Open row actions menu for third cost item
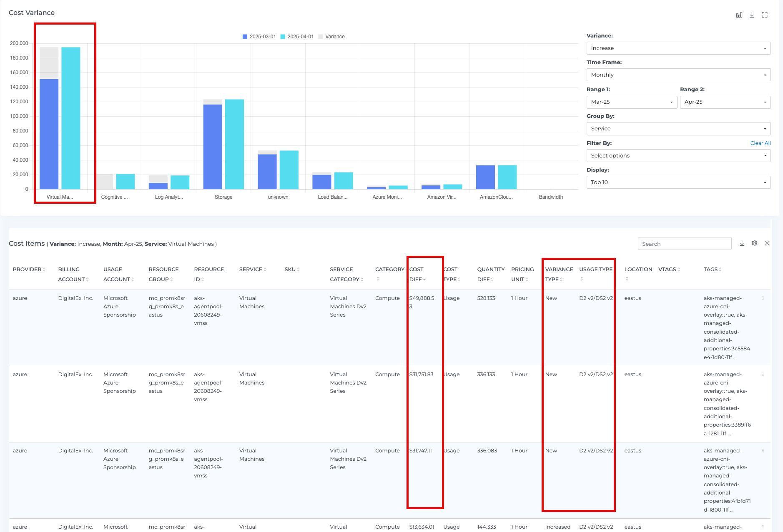The height and width of the screenshot is (532, 783). tap(763, 451)
